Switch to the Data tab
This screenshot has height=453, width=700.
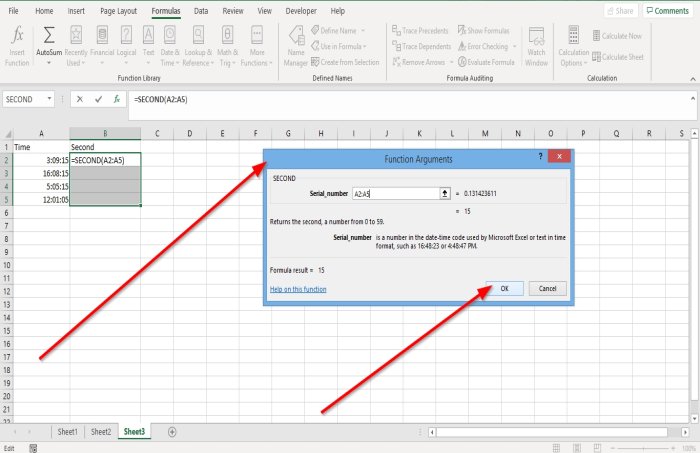[201, 11]
